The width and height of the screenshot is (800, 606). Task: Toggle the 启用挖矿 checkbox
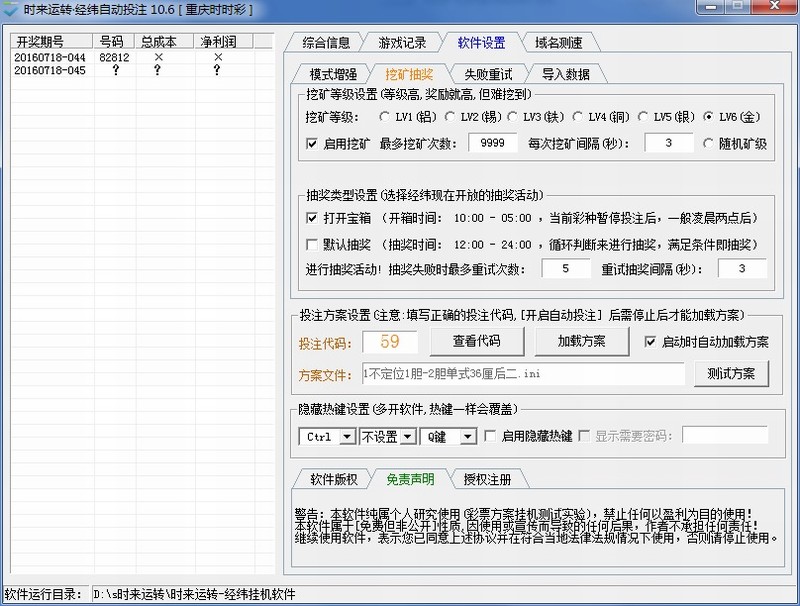(312, 144)
